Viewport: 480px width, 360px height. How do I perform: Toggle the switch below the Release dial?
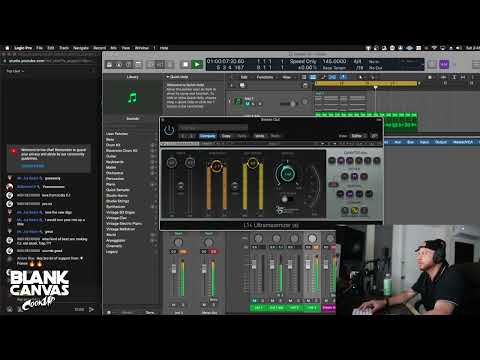tap(286, 199)
